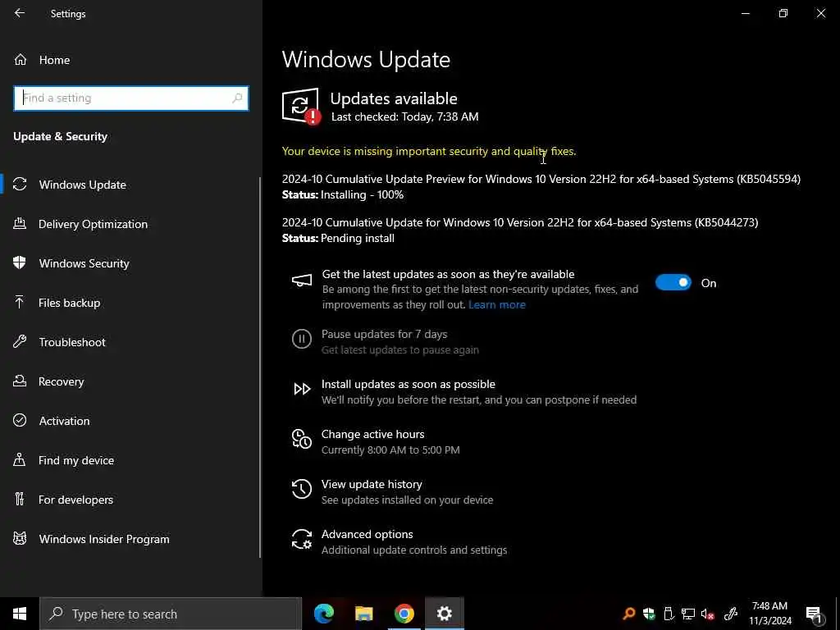Choose Pause updates for 7 days
This screenshot has width=840, height=630.
click(x=384, y=334)
